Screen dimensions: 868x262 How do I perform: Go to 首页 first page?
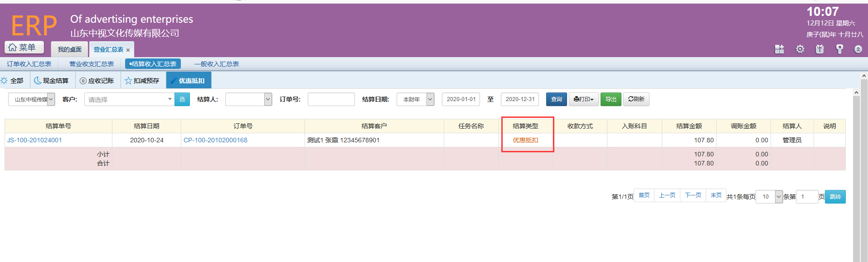pyautogui.click(x=644, y=195)
